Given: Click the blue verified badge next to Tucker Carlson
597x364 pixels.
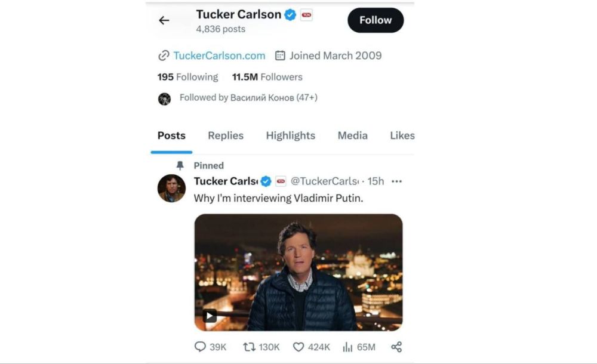Looking at the screenshot, I should [290, 14].
